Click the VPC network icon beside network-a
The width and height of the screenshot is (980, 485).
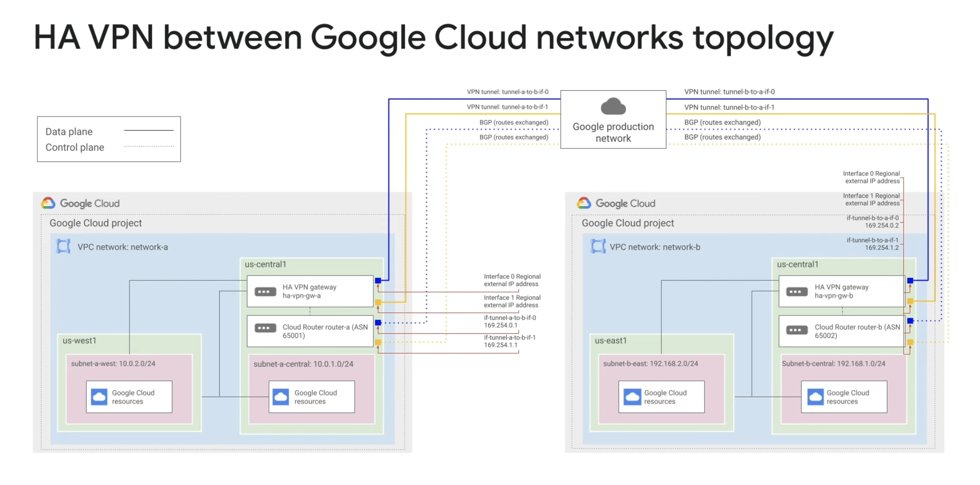[x=63, y=246]
